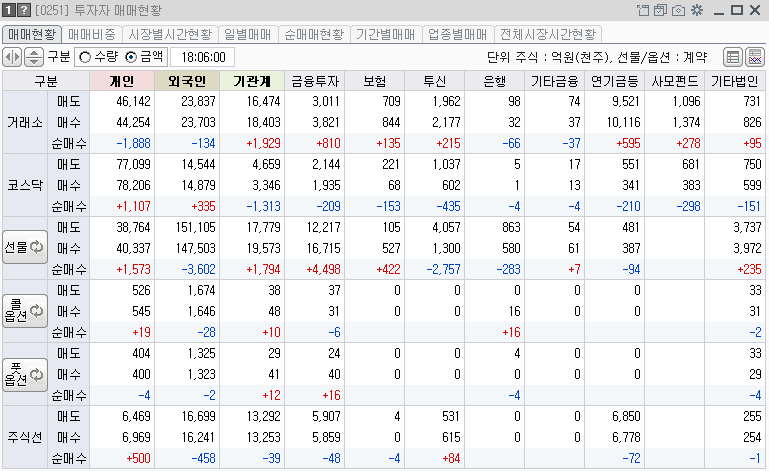This screenshot has width=769, height=471.
Task: Click the 선물 외국인 sell value 151,105
Action: click(x=195, y=227)
